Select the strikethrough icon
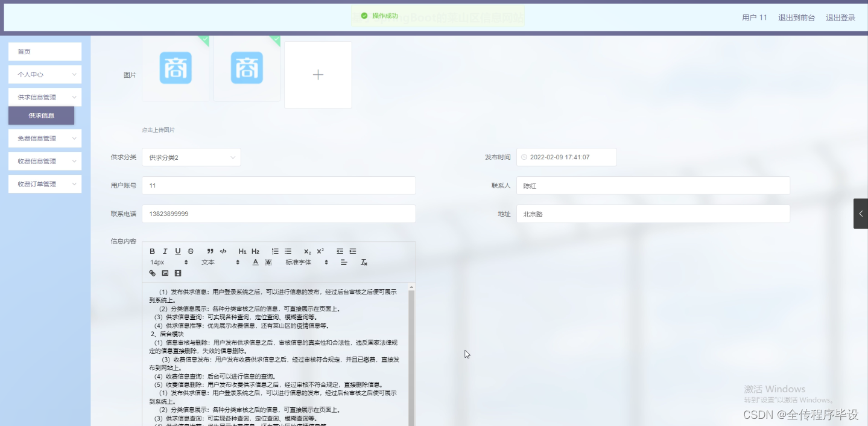The height and width of the screenshot is (426, 868). tap(190, 252)
